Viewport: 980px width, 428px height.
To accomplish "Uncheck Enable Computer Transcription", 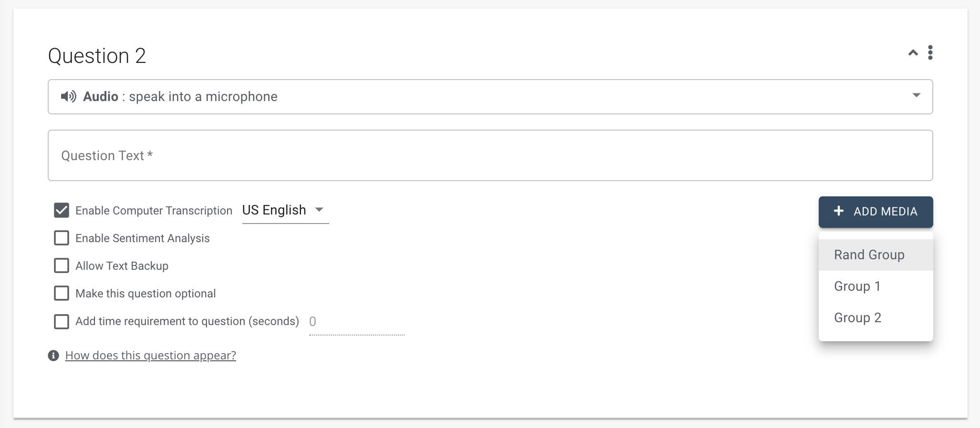I will (x=62, y=211).
